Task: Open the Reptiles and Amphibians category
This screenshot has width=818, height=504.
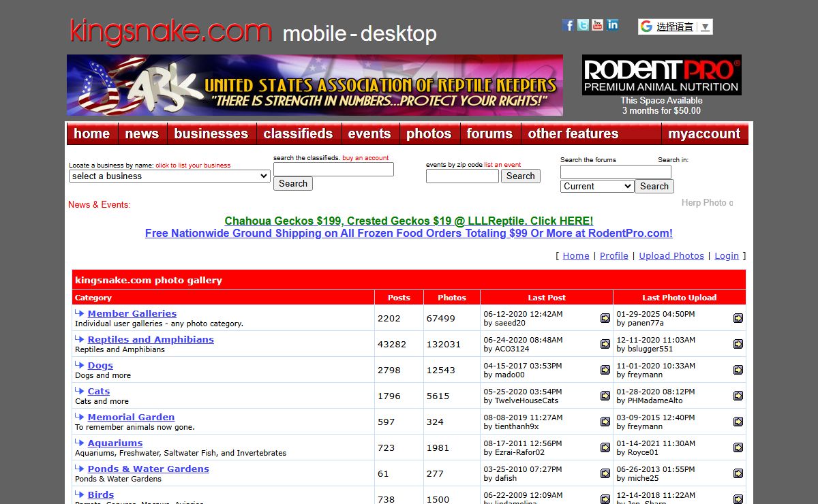Action: tap(151, 339)
